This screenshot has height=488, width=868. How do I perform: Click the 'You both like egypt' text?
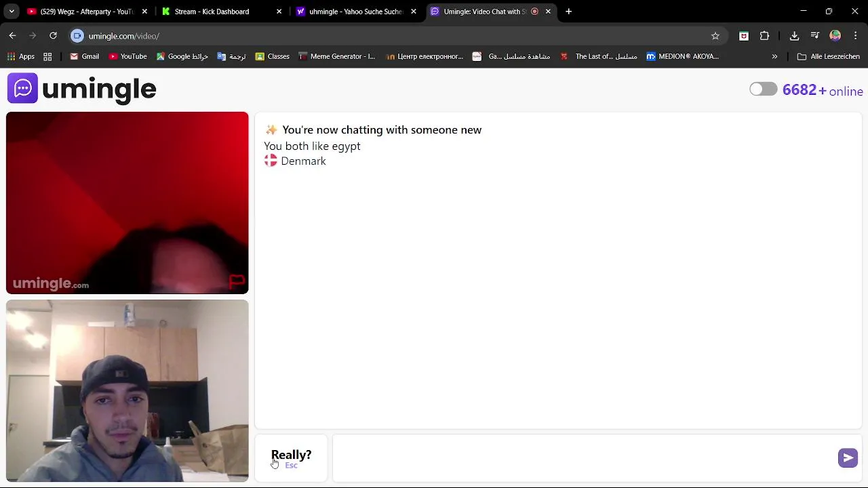click(x=313, y=146)
